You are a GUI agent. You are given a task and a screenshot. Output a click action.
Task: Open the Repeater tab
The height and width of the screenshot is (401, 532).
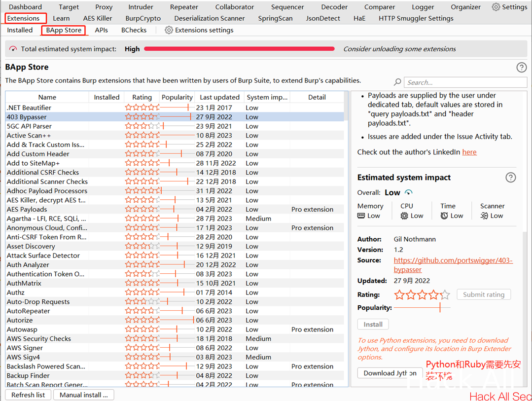[x=184, y=7]
